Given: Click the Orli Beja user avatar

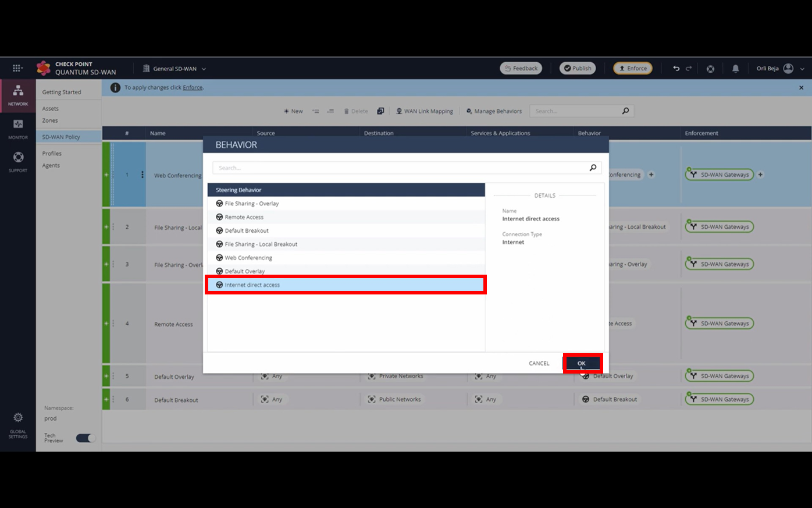Looking at the screenshot, I should (x=788, y=69).
